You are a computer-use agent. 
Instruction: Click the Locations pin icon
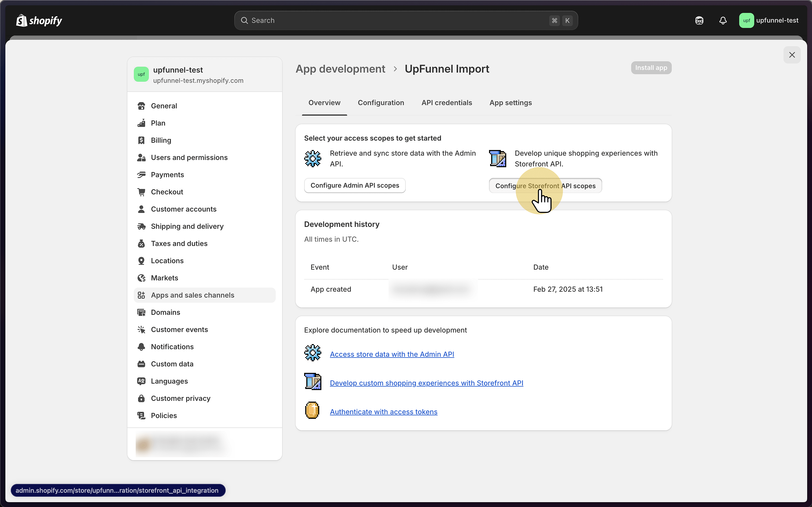[141, 261]
